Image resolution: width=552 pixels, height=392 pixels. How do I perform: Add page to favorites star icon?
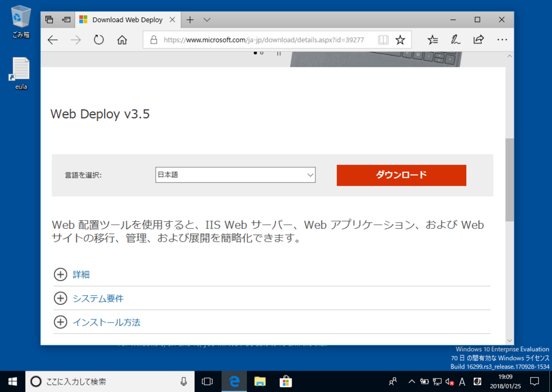point(400,40)
